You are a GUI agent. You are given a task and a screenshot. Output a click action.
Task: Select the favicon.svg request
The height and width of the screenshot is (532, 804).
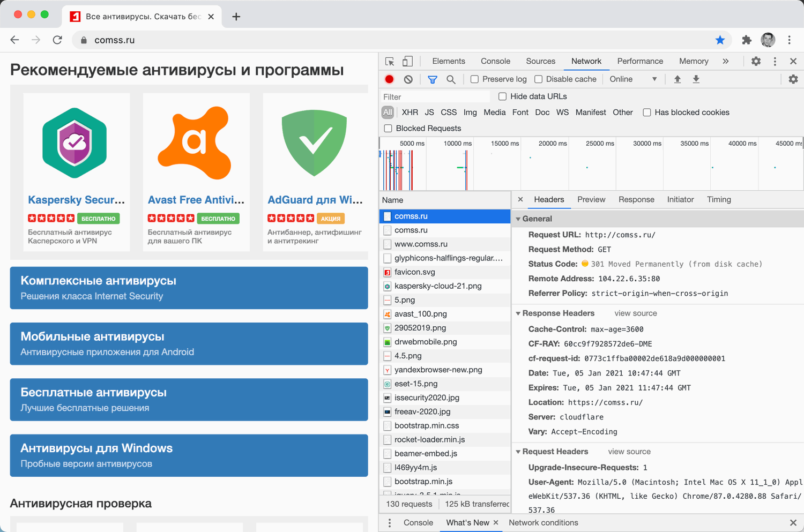[445, 272]
